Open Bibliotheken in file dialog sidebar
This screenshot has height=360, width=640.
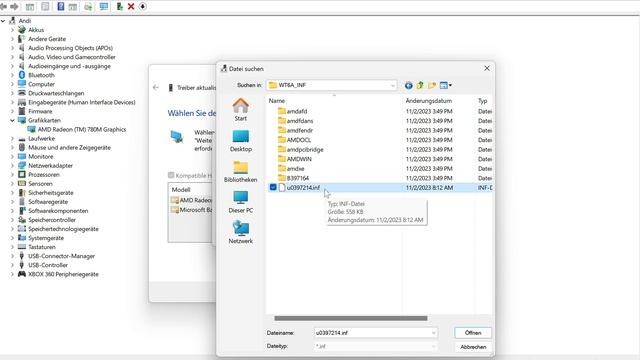click(x=240, y=171)
